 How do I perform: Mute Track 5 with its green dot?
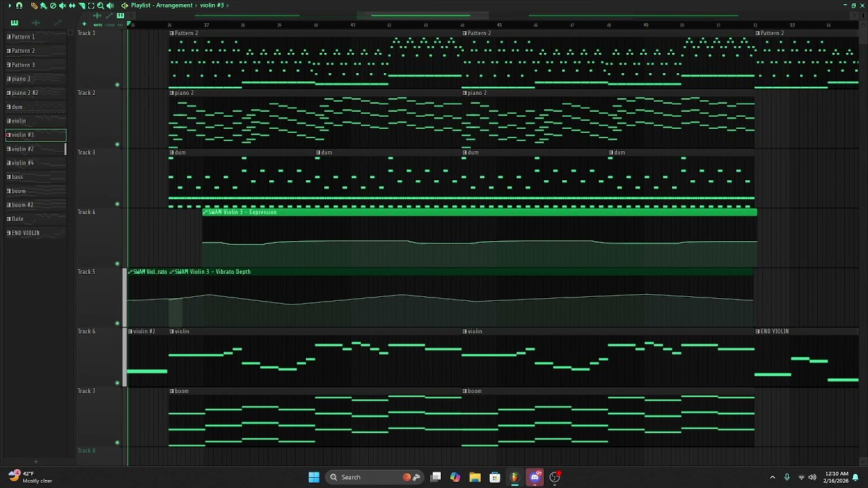point(117,323)
